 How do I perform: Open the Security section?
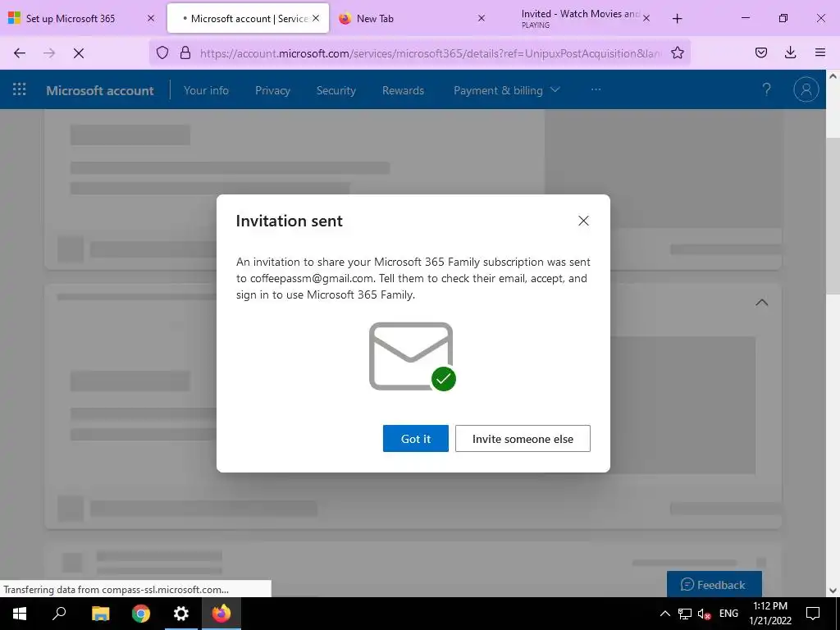[x=336, y=90]
